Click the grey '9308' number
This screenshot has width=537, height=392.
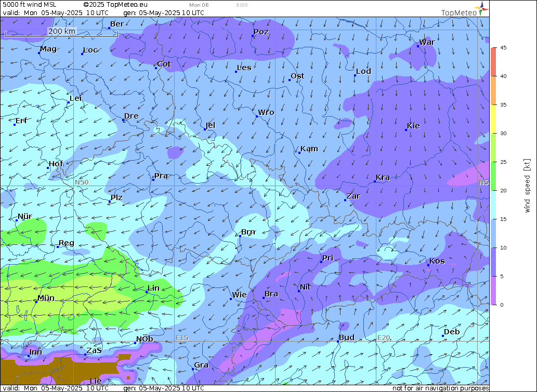click(242, 5)
